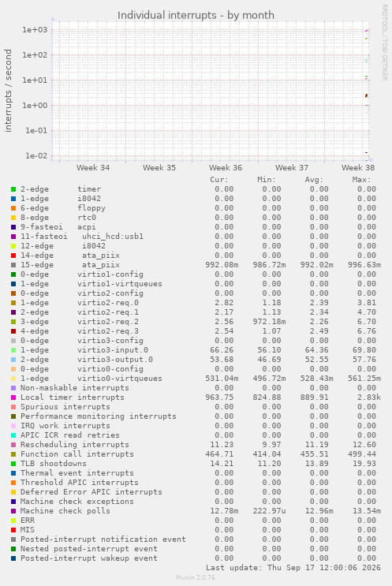The image size is (392, 586).
Task: Click the Week 38 axis label
Action: coord(357,168)
